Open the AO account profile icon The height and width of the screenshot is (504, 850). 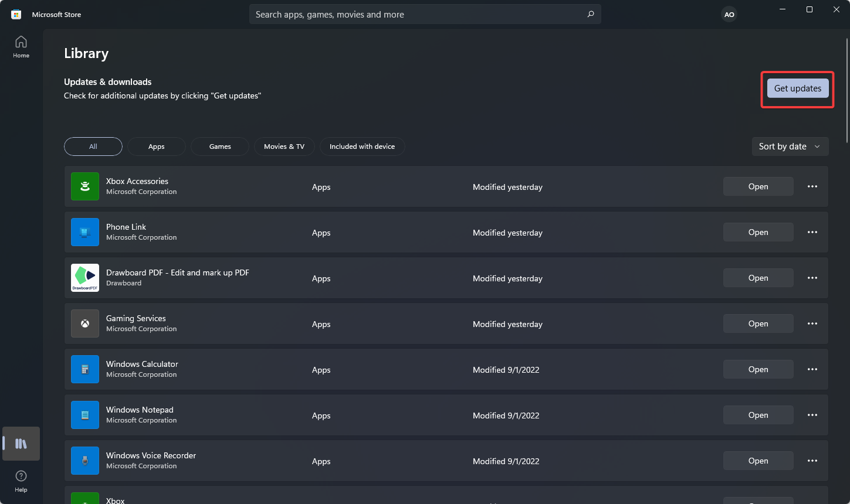coord(729,15)
